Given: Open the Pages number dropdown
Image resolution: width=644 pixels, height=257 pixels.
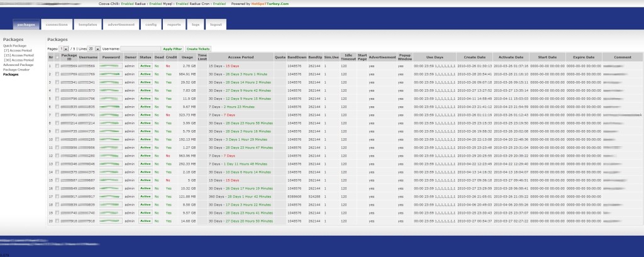Looking at the screenshot, I should 64,49.
